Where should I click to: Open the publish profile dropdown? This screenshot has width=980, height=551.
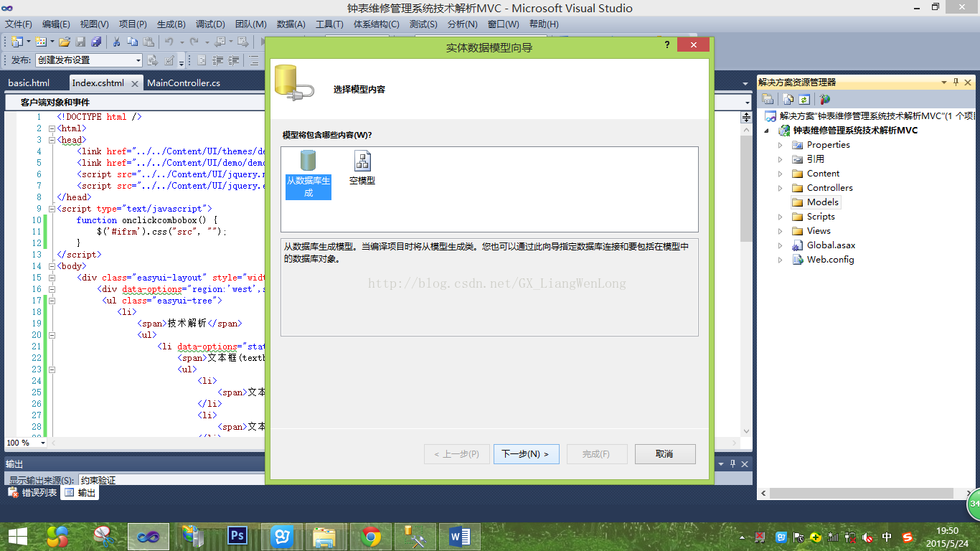click(x=139, y=60)
